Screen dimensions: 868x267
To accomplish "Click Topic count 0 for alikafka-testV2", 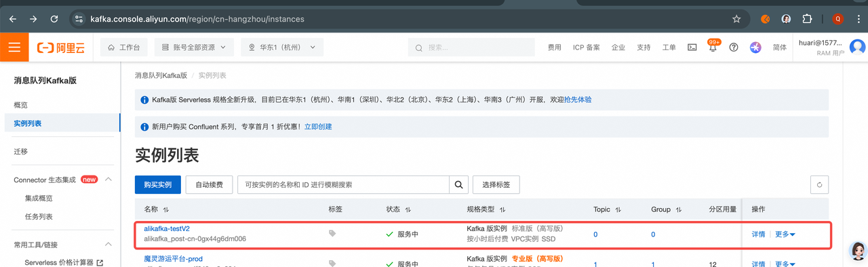I will [595, 234].
